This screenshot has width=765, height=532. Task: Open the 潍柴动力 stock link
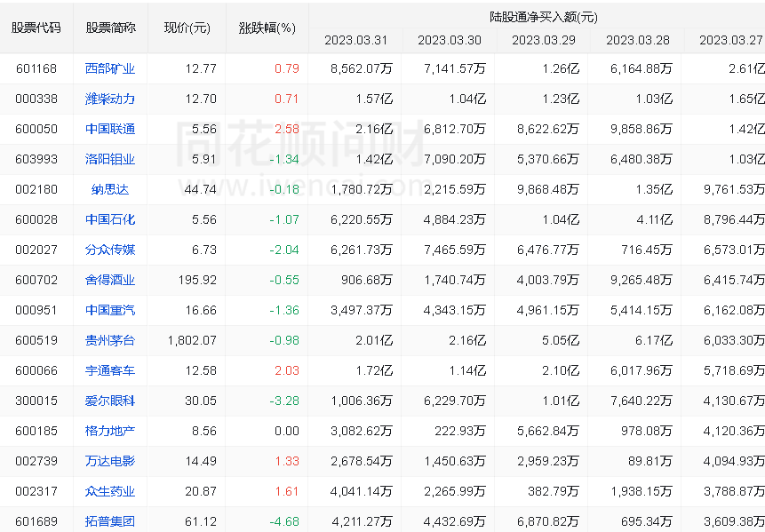(x=110, y=99)
